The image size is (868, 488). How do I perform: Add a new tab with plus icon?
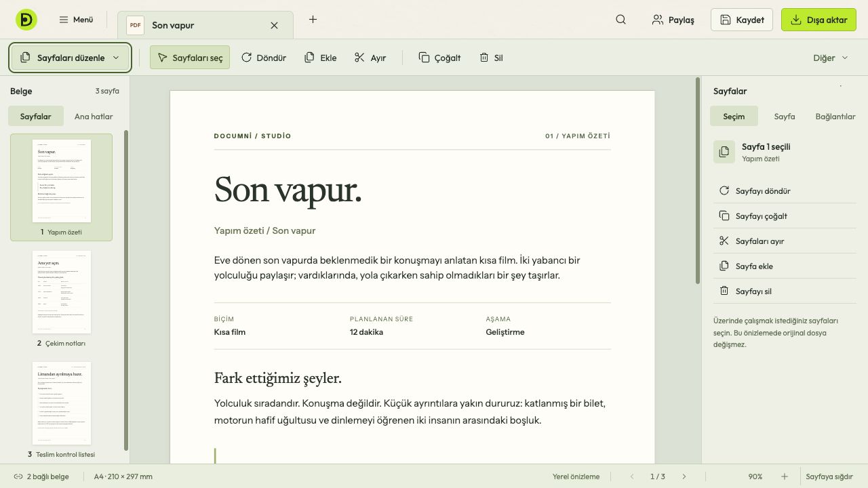313,20
